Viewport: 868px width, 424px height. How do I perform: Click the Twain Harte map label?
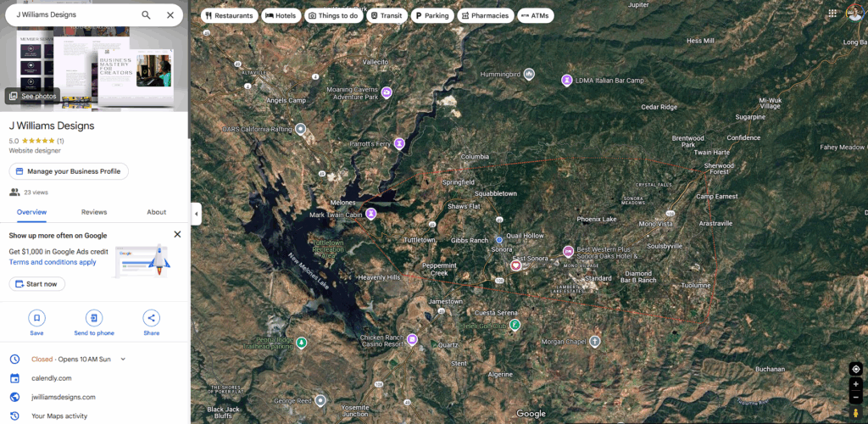pos(712,153)
